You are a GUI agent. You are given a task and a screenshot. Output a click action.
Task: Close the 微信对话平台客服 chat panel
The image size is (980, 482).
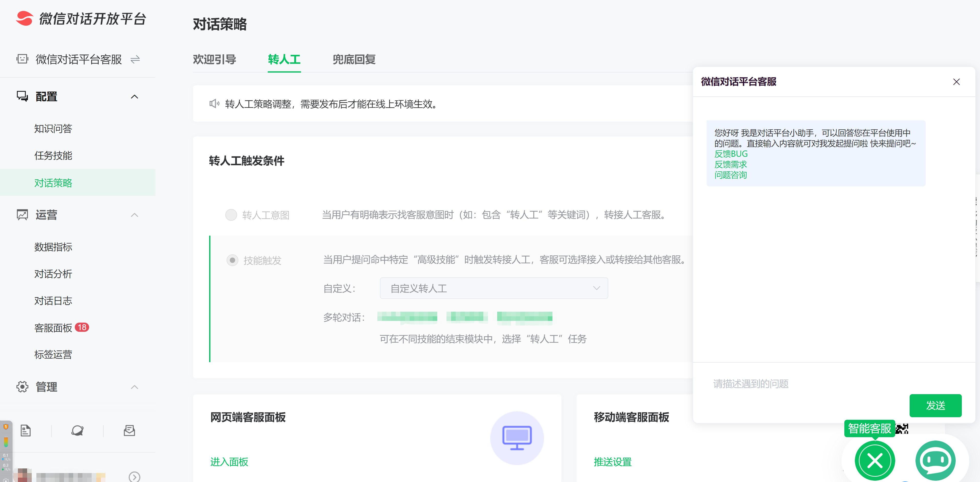[956, 82]
